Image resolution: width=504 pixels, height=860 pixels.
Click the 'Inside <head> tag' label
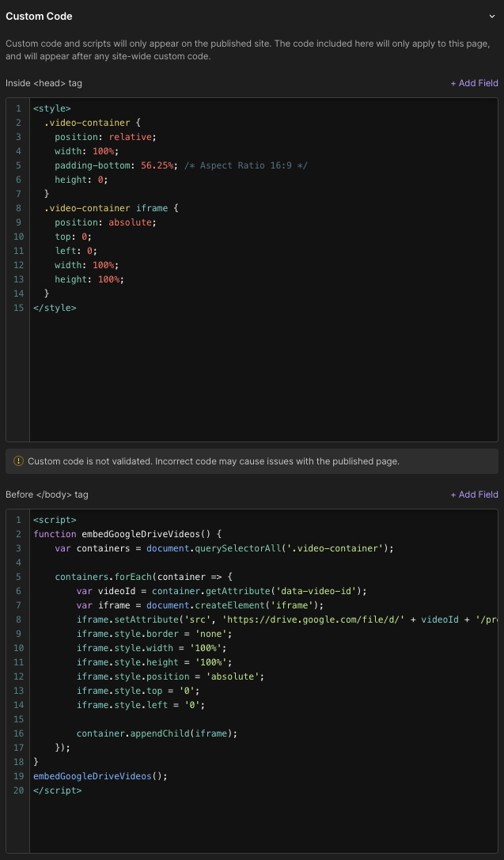click(x=44, y=83)
